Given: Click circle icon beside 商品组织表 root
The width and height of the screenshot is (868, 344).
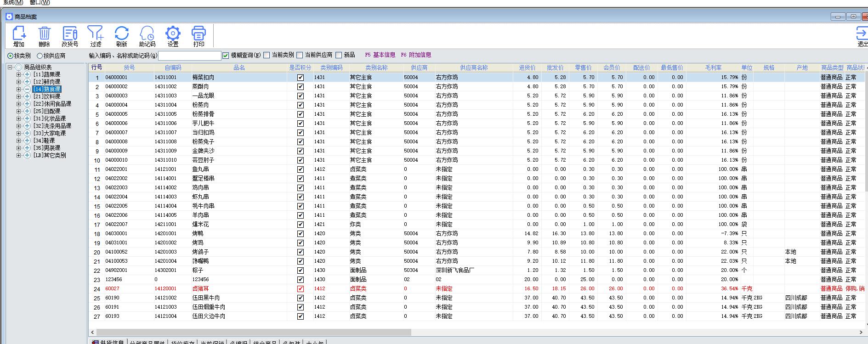Looking at the screenshot, I should (x=19, y=67).
